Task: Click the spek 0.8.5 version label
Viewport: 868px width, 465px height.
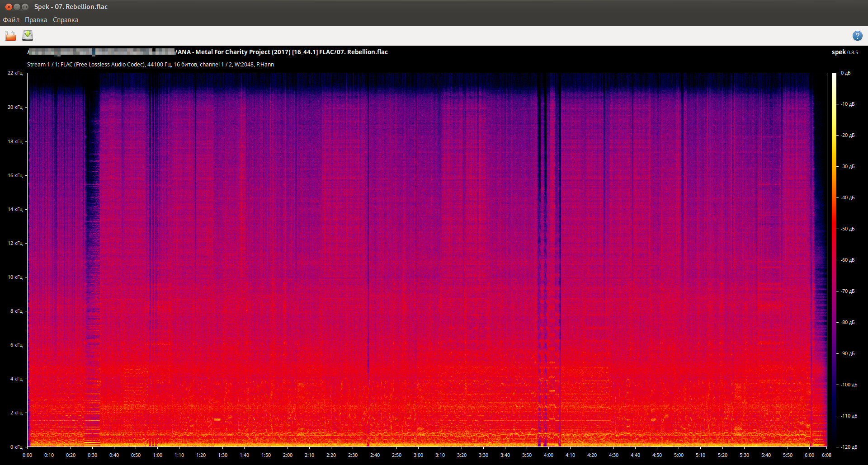Action: coord(844,52)
